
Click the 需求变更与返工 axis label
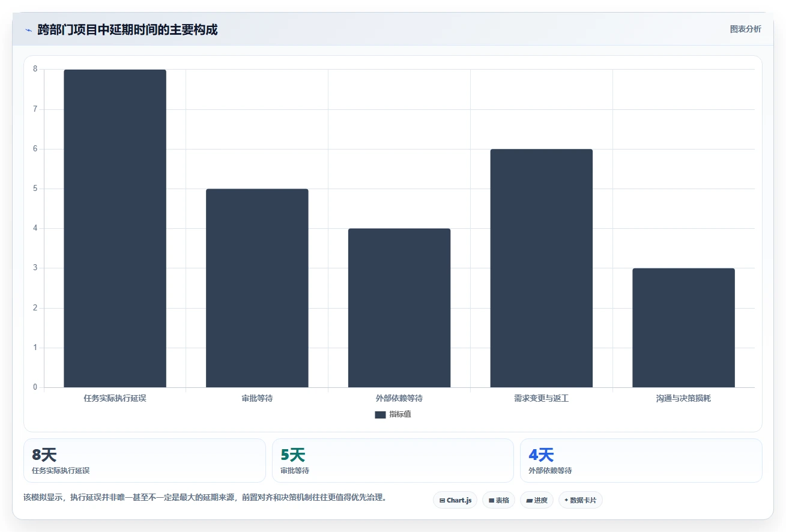point(542,398)
